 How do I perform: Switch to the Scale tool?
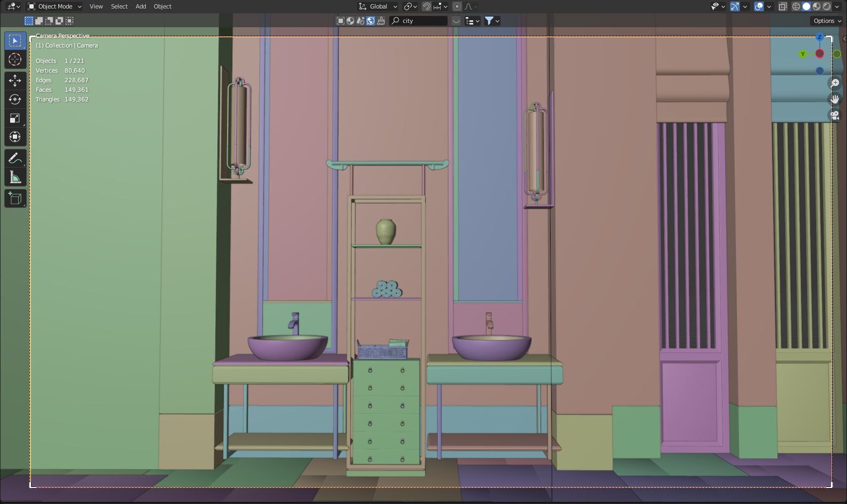(15, 118)
